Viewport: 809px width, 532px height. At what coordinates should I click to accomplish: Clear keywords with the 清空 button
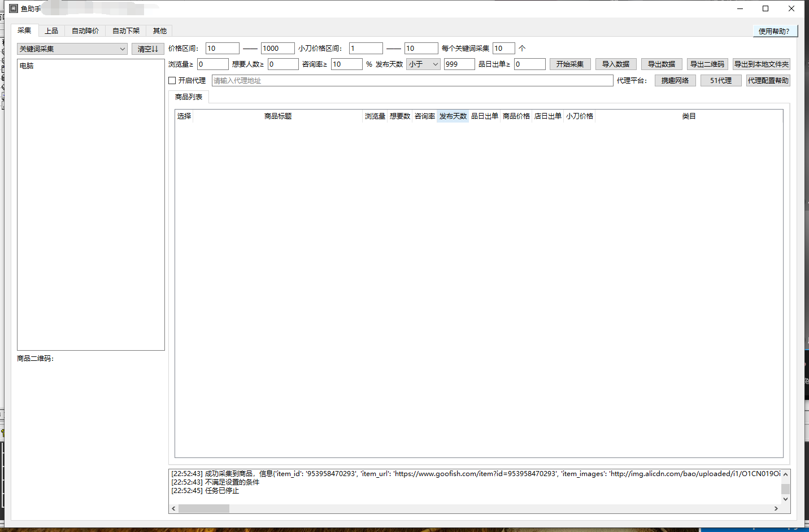pos(147,49)
